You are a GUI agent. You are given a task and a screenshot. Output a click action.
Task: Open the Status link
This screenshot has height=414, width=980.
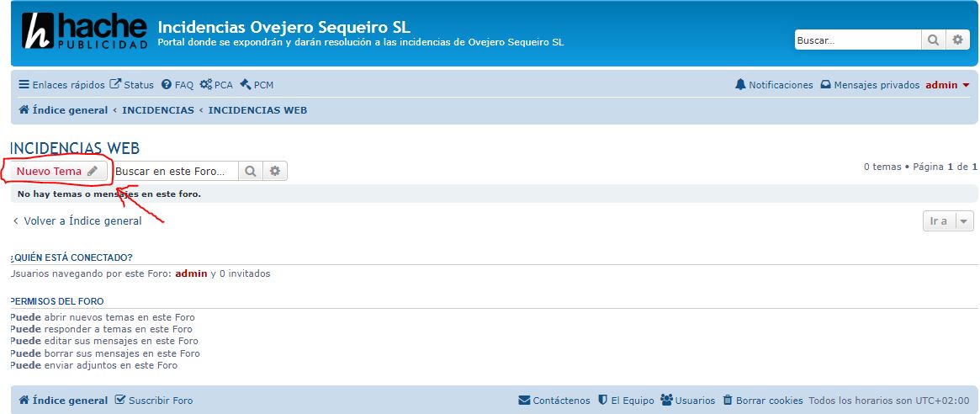[132, 85]
